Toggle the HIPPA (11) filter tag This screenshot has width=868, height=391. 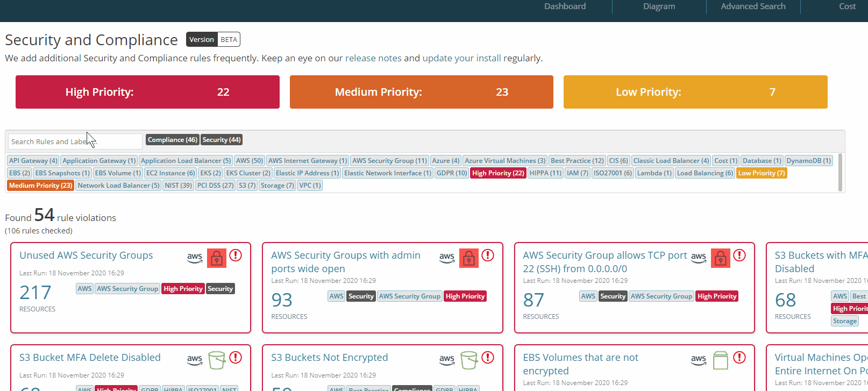click(545, 173)
